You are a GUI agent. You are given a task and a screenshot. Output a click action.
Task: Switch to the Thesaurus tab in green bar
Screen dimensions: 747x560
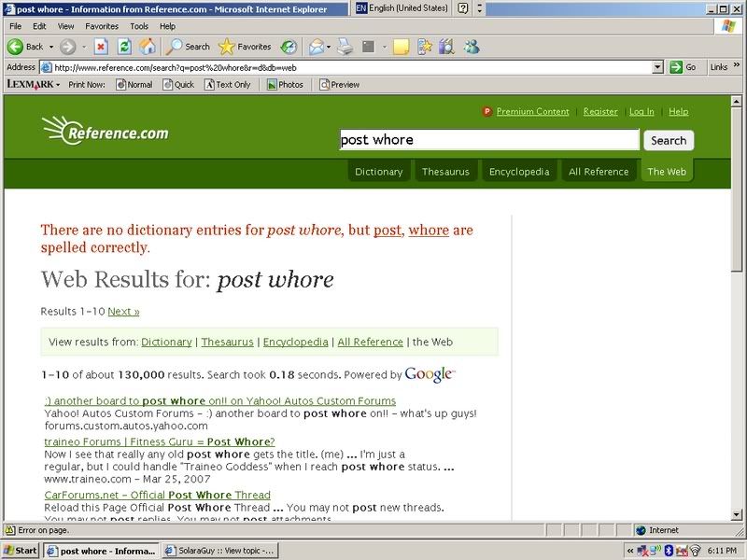[x=445, y=172]
